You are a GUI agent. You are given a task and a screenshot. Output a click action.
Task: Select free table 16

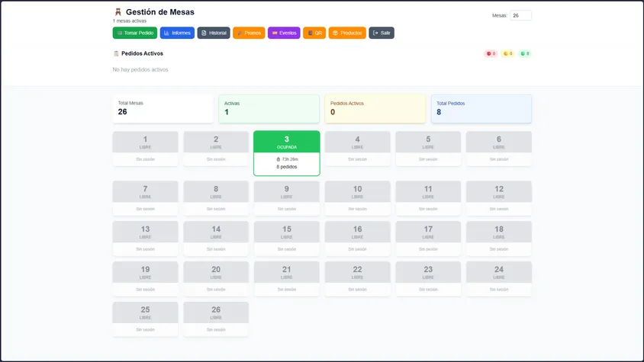[x=357, y=239]
